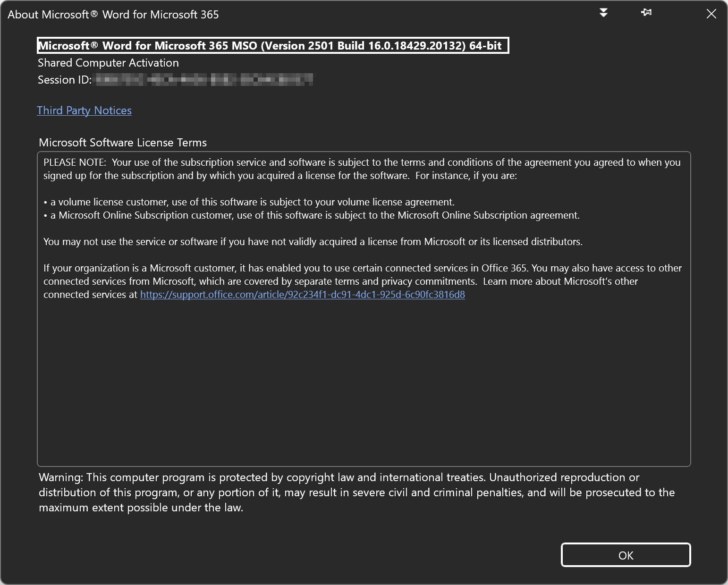Click the 'You may not use the service' sentence

[x=313, y=242]
